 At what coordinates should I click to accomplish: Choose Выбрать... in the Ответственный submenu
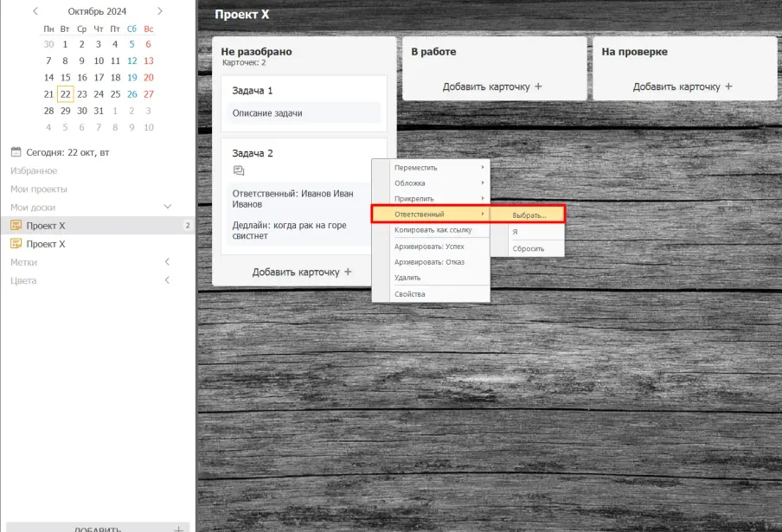click(529, 215)
